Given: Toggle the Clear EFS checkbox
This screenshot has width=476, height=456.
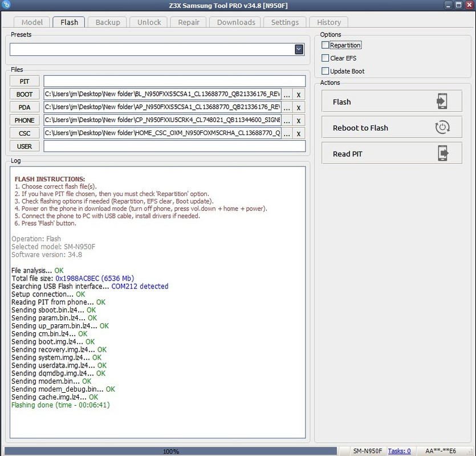Looking at the screenshot, I should [325, 58].
